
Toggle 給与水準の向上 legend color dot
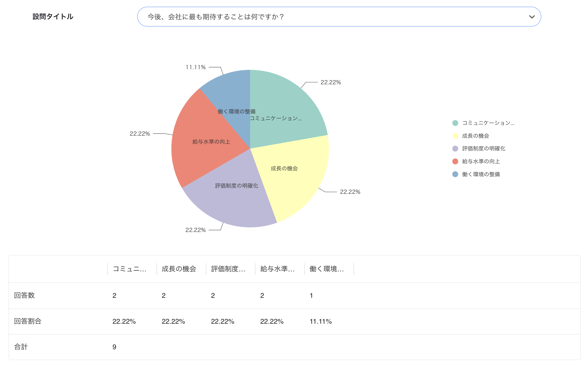click(455, 162)
